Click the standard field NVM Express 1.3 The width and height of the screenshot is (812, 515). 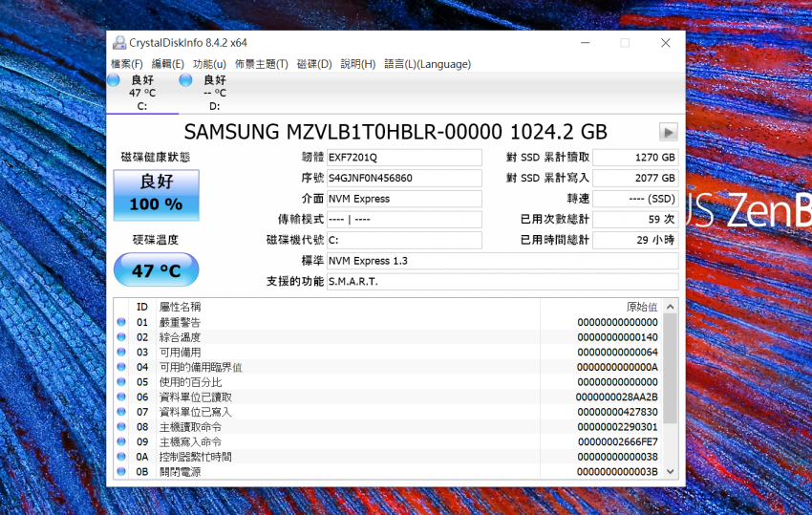click(x=502, y=261)
